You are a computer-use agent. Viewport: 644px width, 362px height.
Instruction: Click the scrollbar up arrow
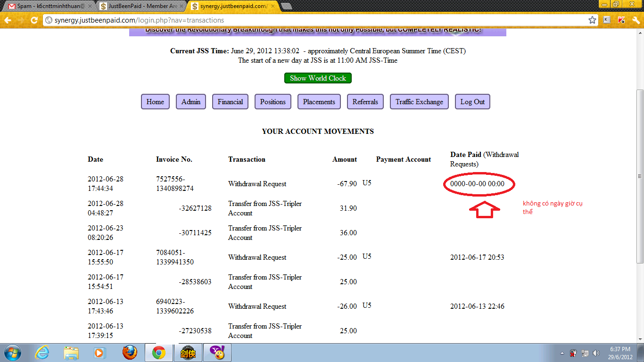[x=640, y=33]
